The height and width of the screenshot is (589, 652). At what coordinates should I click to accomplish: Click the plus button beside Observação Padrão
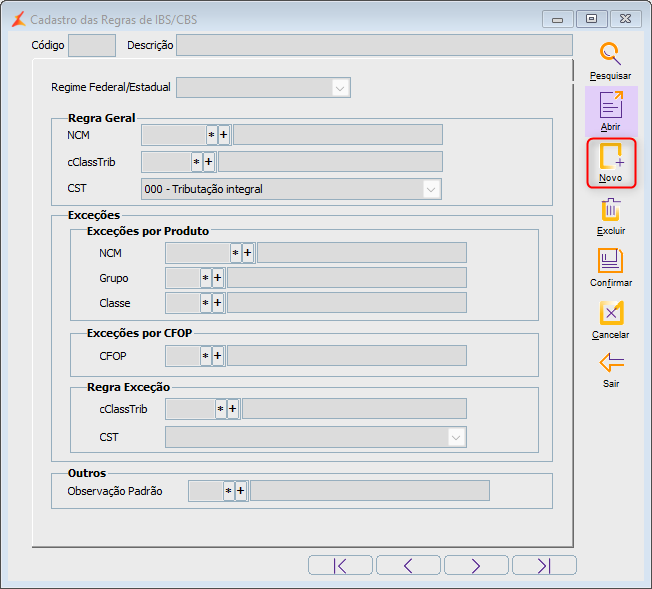coord(241,491)
